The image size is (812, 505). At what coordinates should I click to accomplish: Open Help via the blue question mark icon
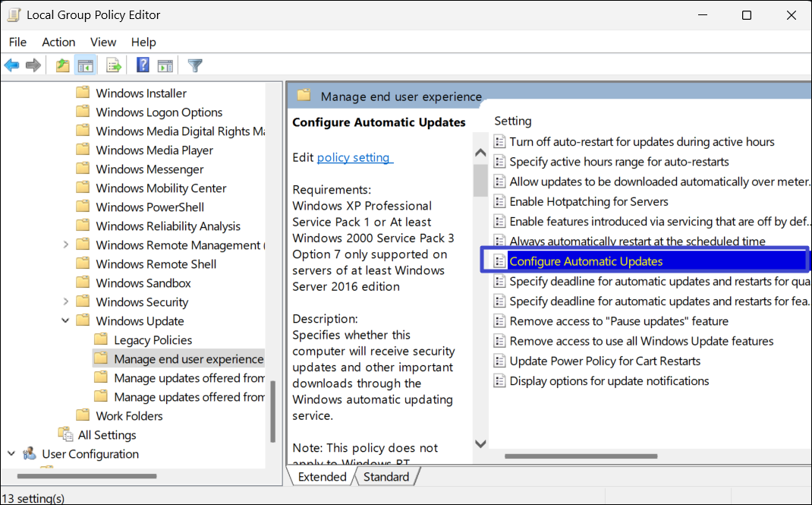point(143,66)
